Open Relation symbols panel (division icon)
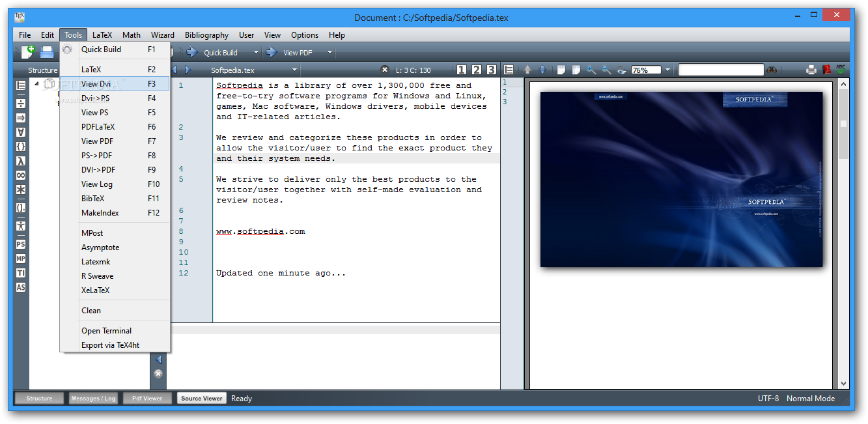The image size is (868, 424). coord(21,103)
